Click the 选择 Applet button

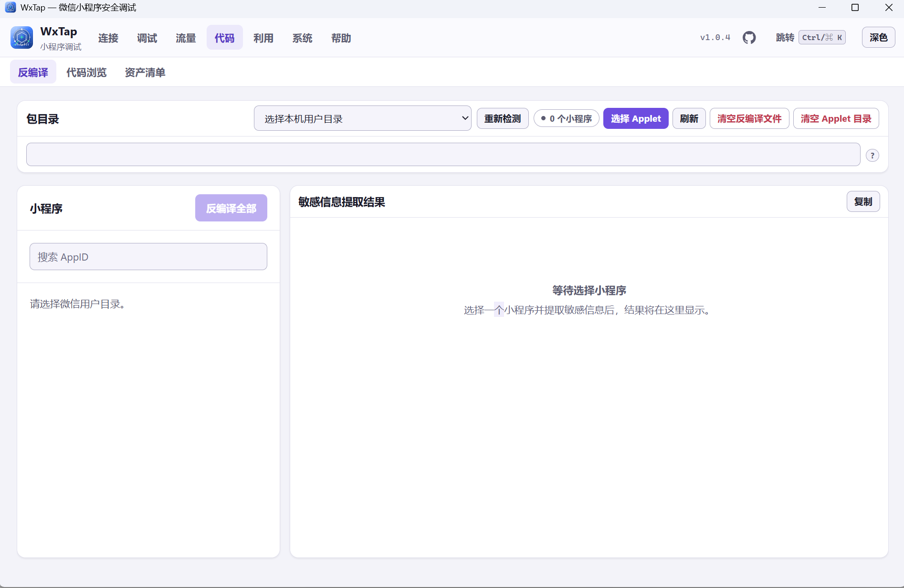636,118
